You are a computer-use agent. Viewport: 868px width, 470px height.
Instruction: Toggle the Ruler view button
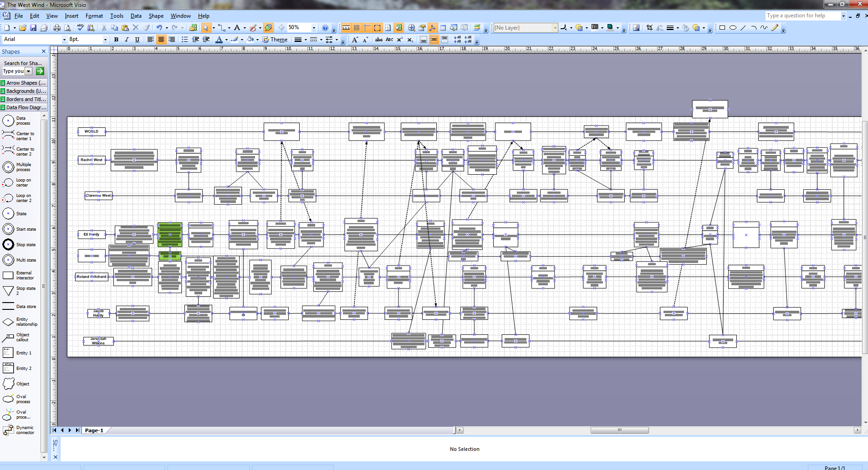coord(346,28)
